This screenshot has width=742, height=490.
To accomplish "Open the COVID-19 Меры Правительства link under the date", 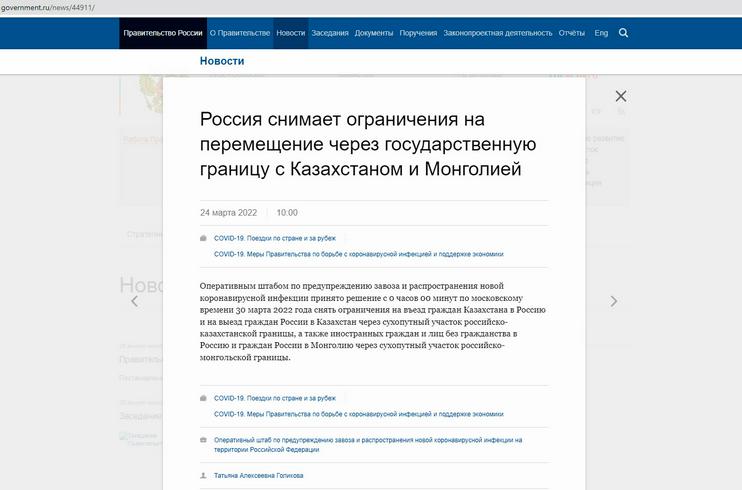I will pyautogui.click(x=358, y=254).
